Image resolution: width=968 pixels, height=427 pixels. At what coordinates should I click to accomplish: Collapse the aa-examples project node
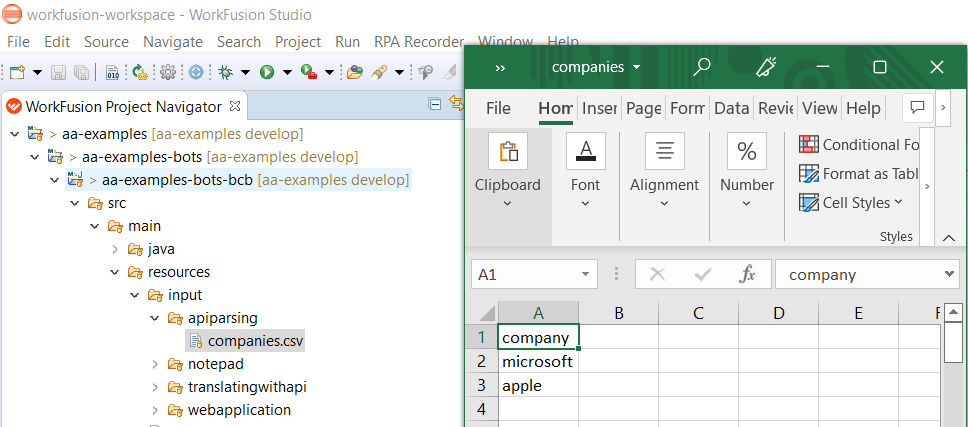[15, 133]
